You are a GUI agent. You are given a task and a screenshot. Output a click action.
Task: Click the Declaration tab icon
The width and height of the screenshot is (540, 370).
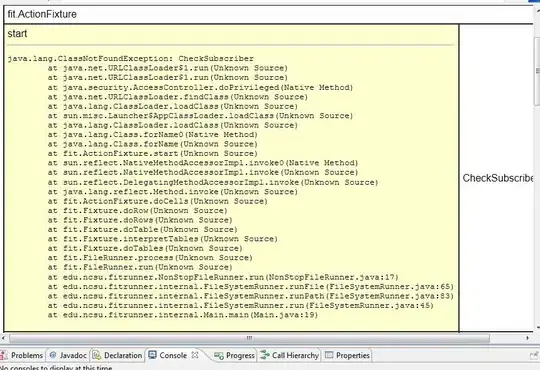pos(97,355)
